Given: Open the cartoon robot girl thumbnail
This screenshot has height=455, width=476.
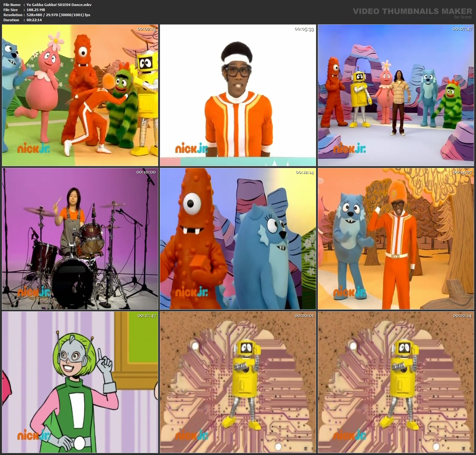Looking at the screenshot, I should [80, 382].
